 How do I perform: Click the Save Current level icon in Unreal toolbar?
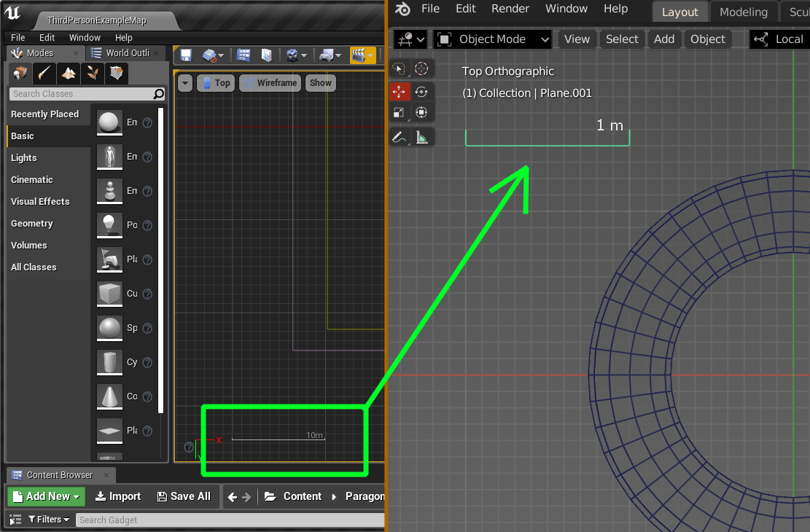[x=185, y=55]
